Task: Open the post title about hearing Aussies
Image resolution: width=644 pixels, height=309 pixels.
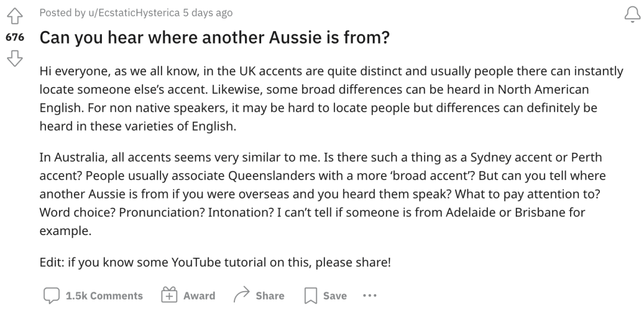Action: pos(215,38)
